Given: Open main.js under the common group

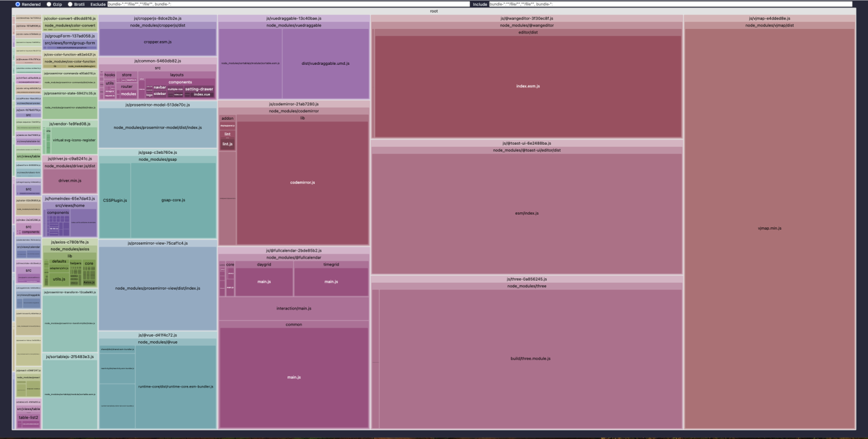Looking at the screenshot, I should click(294, 378).
